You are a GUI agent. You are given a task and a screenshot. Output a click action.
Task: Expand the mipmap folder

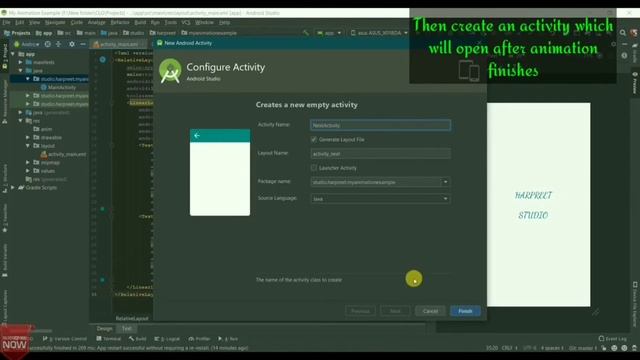coord(28,162)
